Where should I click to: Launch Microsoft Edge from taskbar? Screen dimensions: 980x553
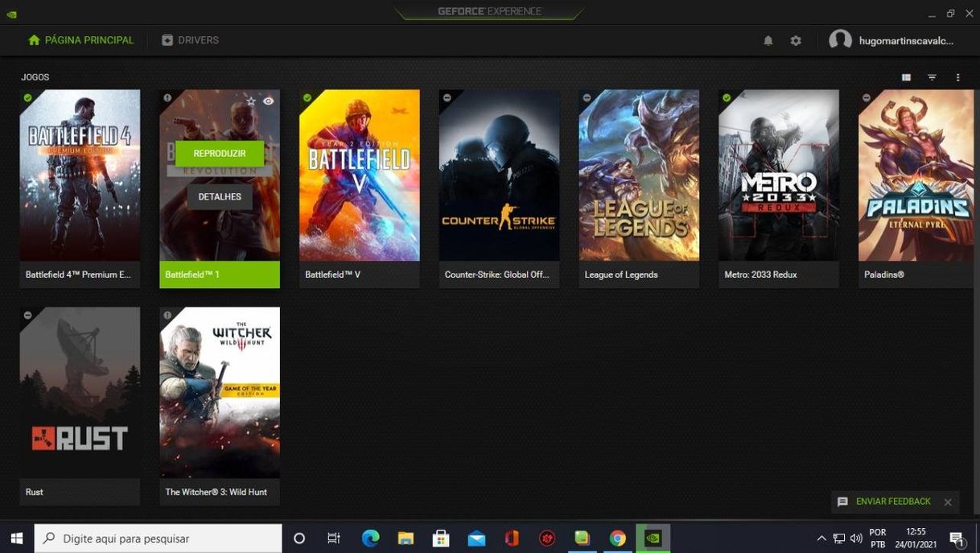click(370, 539)
